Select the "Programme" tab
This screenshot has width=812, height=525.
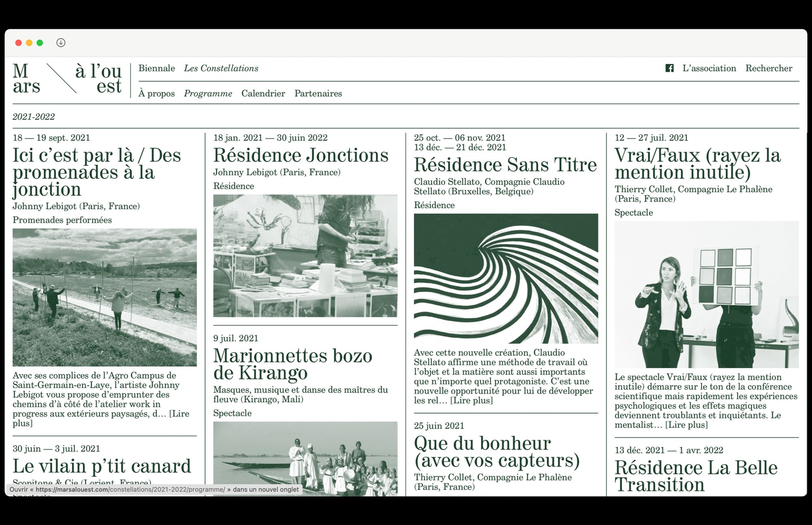pos(208,94)
